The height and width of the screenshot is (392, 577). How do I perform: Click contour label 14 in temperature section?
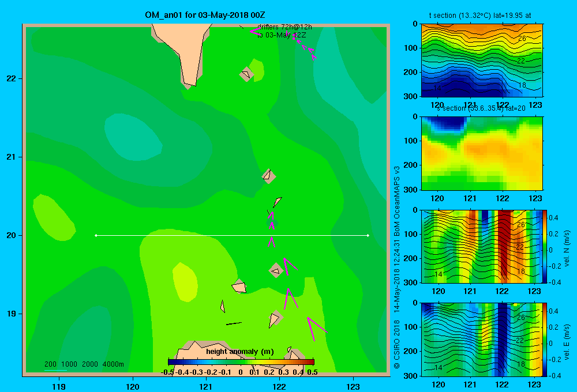point(437,88)
